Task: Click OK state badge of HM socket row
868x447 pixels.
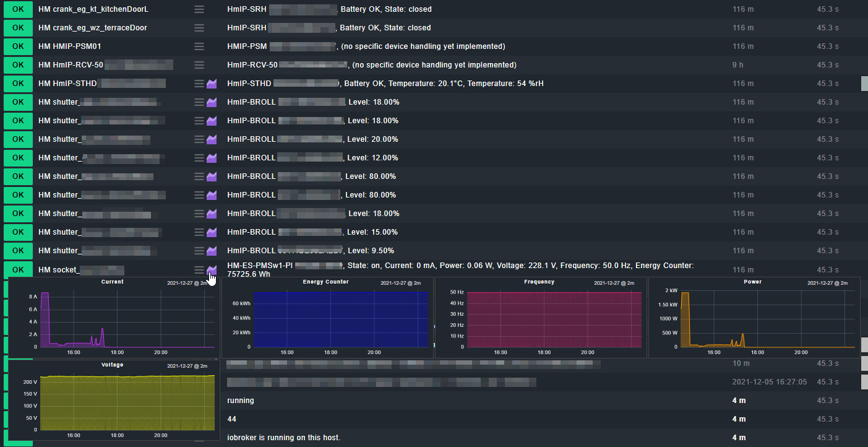Action: [x=18, y=270]
